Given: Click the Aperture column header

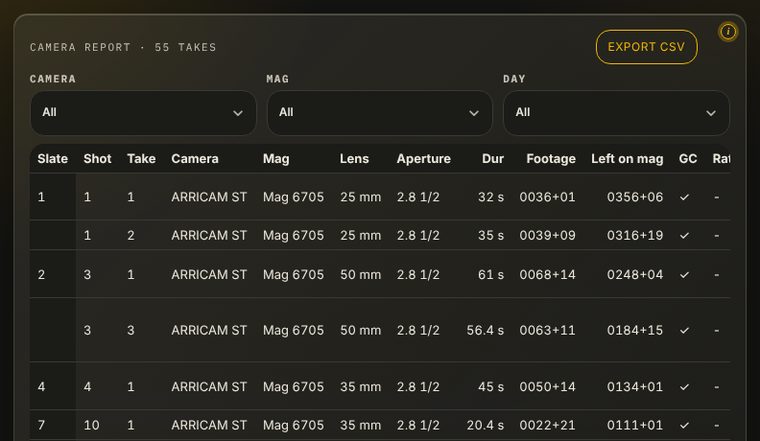Looking at the screenshot, I should click(x=423, y=159).
